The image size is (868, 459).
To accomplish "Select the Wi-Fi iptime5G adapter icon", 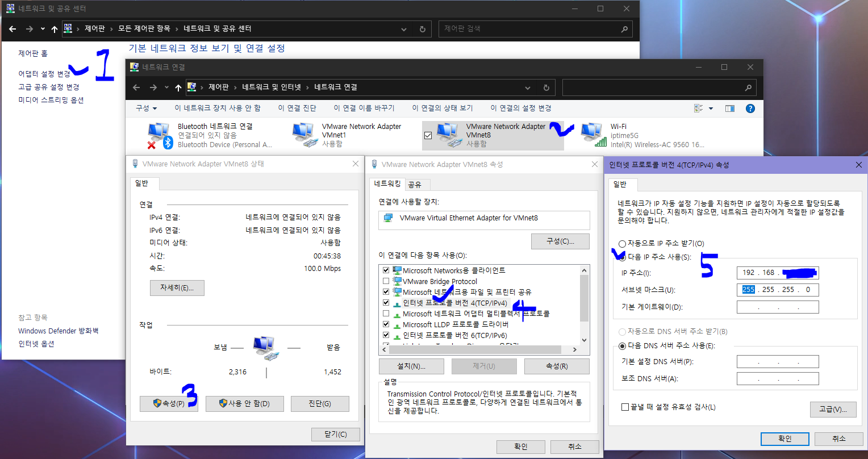I will pyautogui.click(x=594, y=136).
